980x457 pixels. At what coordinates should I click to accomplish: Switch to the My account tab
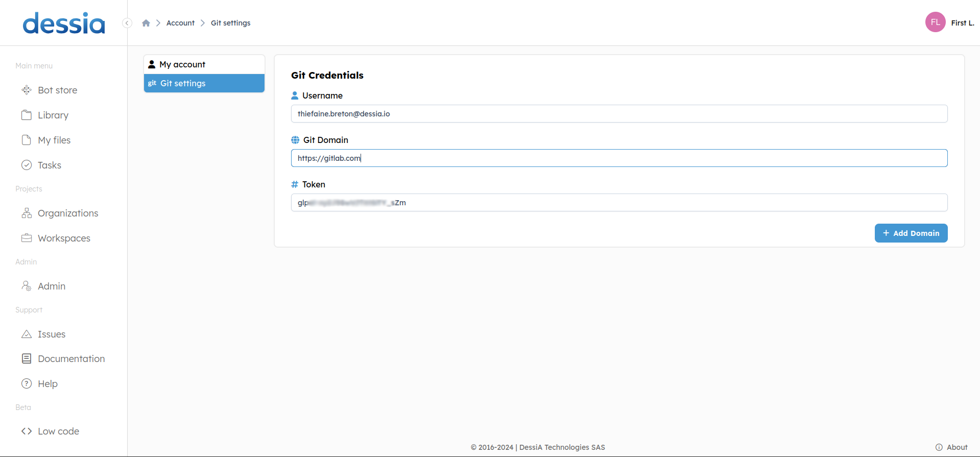click(204, 64)
